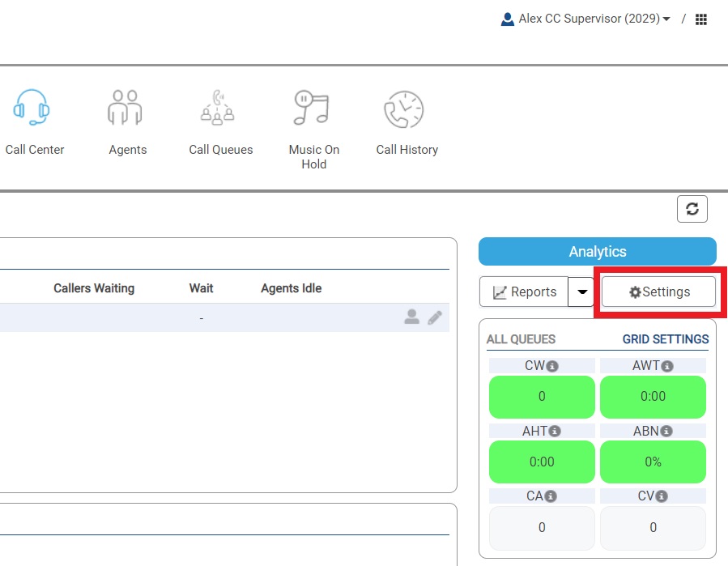
Task: Click the Analytics button
Action: [598, 252]
